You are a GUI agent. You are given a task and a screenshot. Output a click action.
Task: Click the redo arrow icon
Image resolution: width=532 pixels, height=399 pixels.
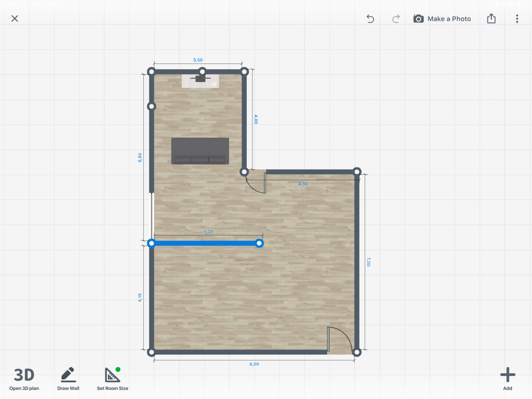(x=396, y=18)
